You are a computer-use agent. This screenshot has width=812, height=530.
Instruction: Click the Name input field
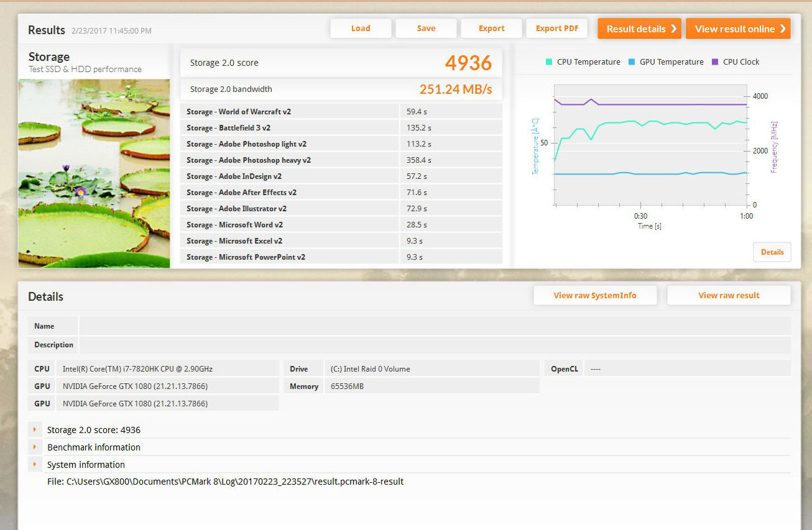coord(435,326)
